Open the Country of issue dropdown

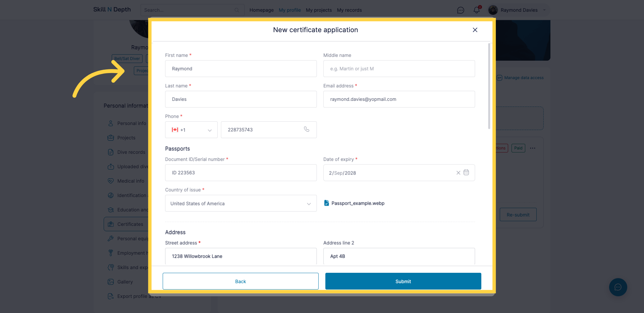(240, 203)
